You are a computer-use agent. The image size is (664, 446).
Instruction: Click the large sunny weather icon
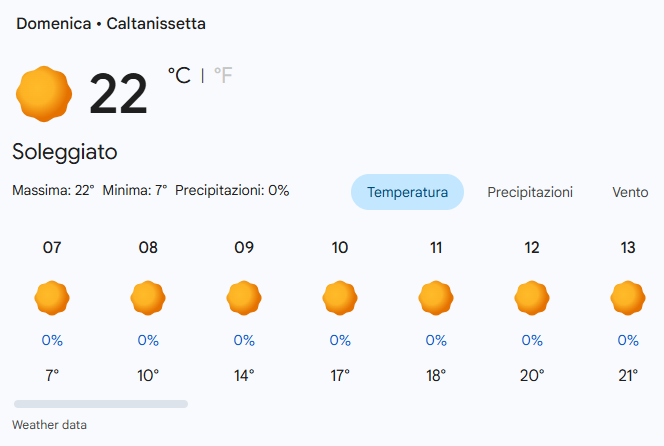(x=44, y=93)
